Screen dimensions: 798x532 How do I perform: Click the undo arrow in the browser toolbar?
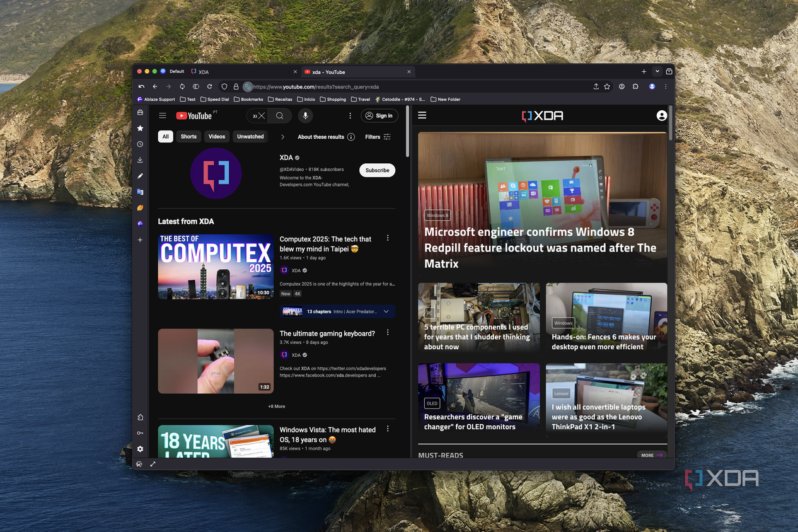[141, 86]
